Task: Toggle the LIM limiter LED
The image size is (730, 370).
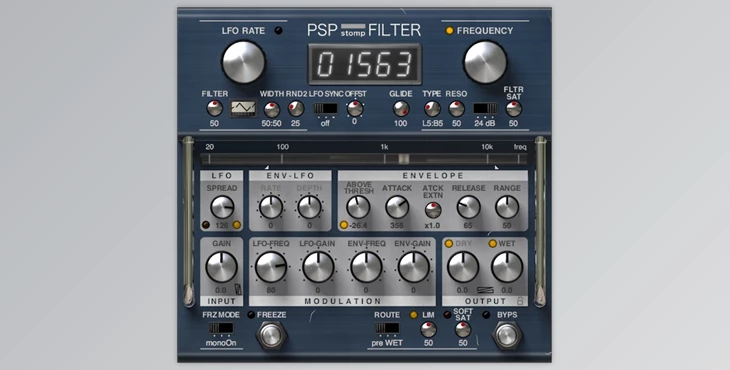Action: [x=413, y=315]
